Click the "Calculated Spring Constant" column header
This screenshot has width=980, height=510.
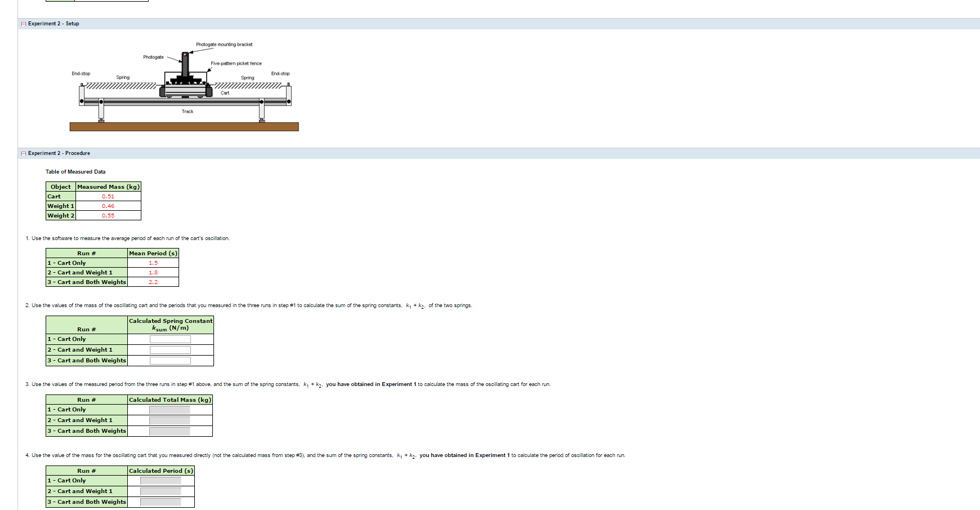click(x=171, y=325)
